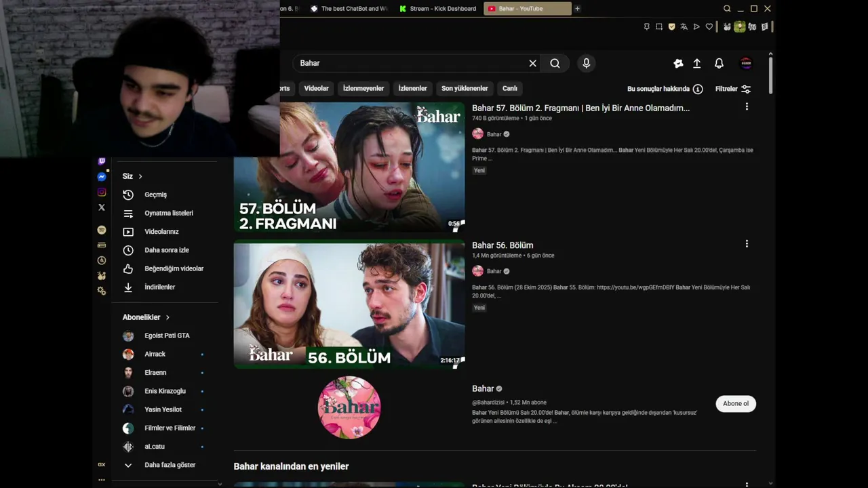Open Twitch in the browser sidebar

pos(102,161)
